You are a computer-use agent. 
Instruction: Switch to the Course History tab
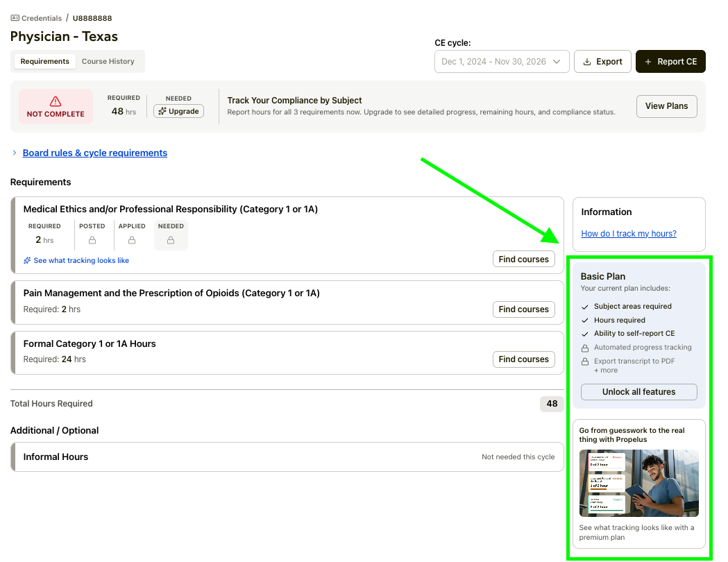pyautogui.click(x=108, y=61)
